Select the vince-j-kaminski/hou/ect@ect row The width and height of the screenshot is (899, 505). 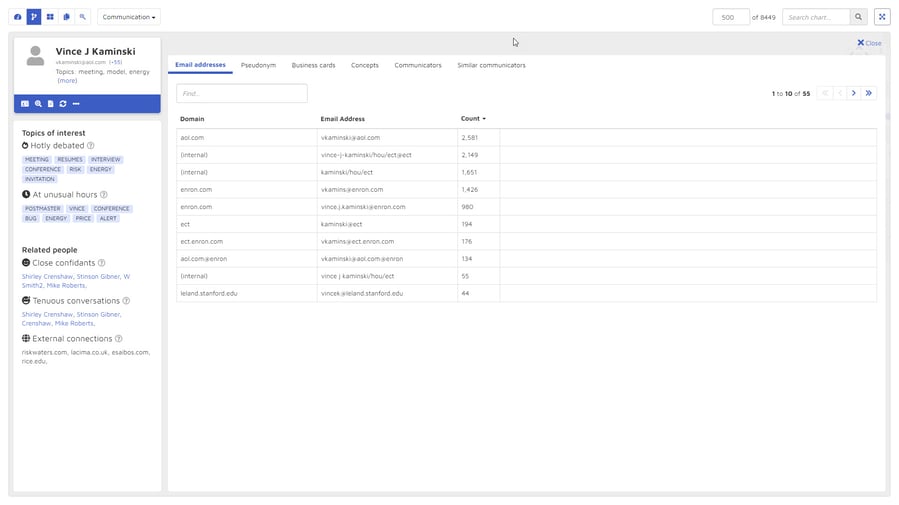526,155
